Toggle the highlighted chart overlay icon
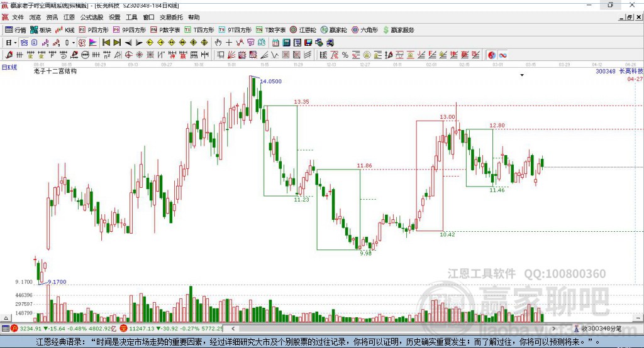 (x=82, y=43)
